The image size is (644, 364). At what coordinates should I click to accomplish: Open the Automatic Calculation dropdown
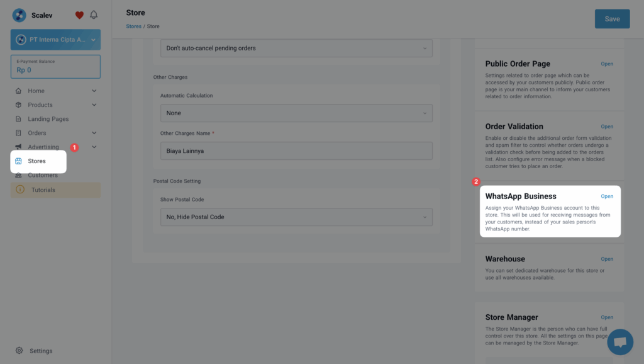click(296, 113)
